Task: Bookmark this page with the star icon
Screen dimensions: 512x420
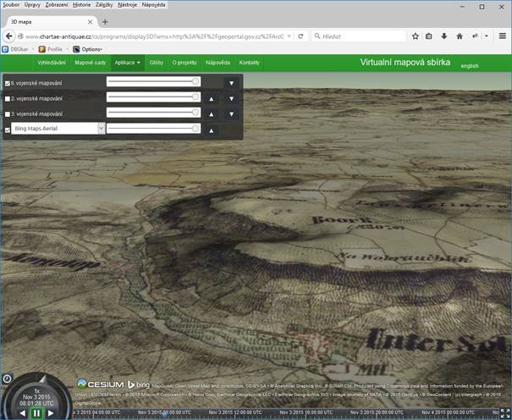Action: click(x=415, y=36)
